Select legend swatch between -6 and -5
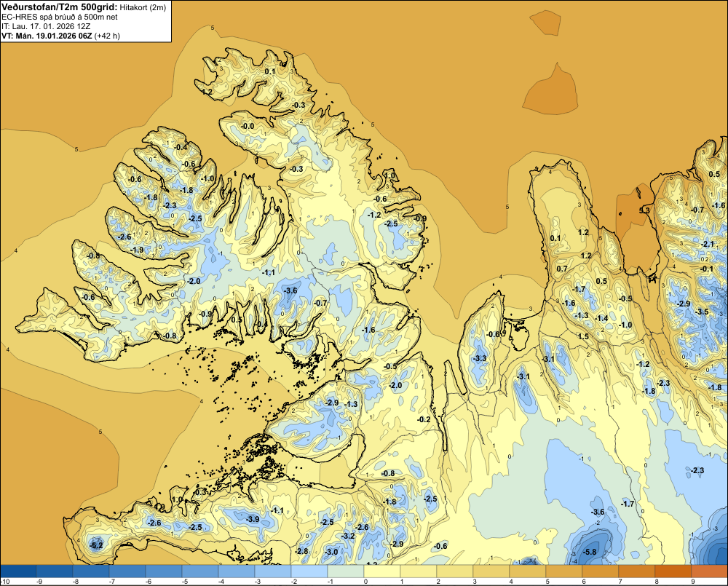This screenshot has height=586, width=728. 164,571
